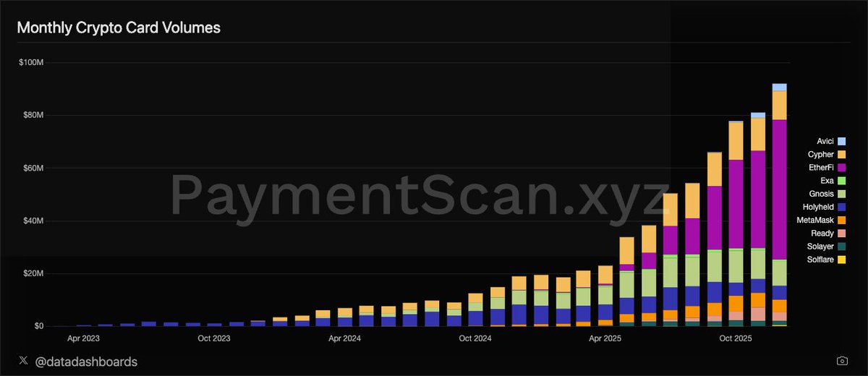Image resolution: width=868 pixels, height=376 pixels.
Task: Click the $100M y-axis label
Action: [x=33, y=62]
